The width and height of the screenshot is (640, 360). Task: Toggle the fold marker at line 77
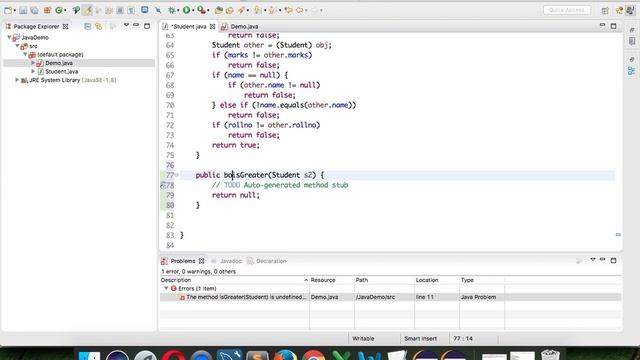pyautogui.click(x=177, y=175)
